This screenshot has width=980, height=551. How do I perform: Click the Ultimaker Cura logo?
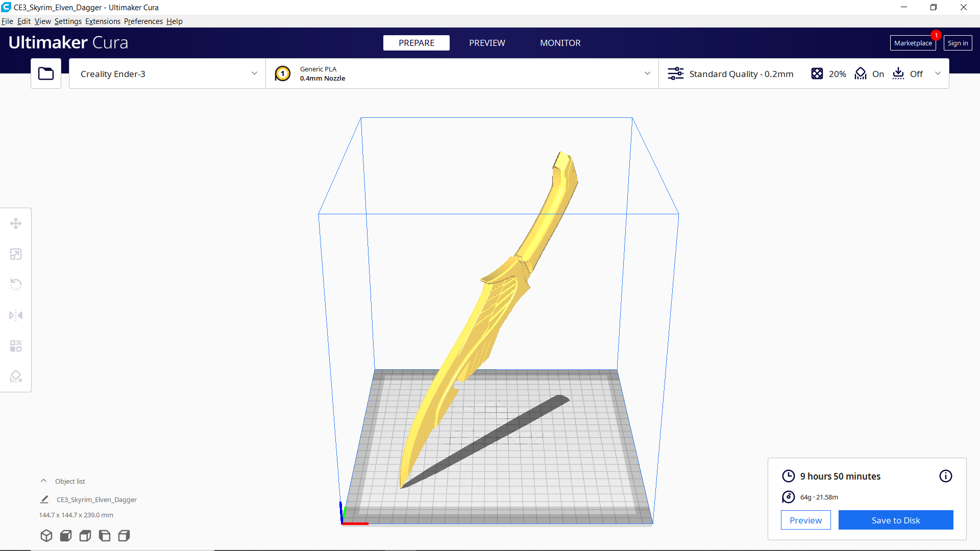coord(68,42)
